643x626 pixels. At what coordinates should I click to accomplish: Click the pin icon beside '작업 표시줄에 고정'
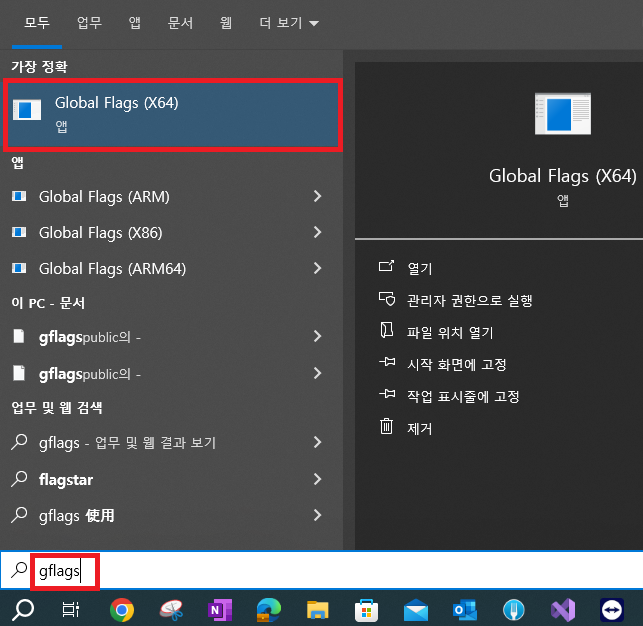387,394
